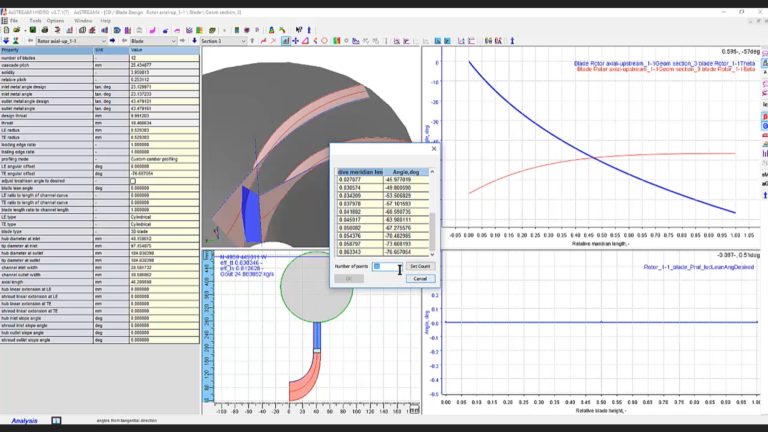Expand the Section 3 dropdown
The image size is (768, 432).
(x=223, y=41)
